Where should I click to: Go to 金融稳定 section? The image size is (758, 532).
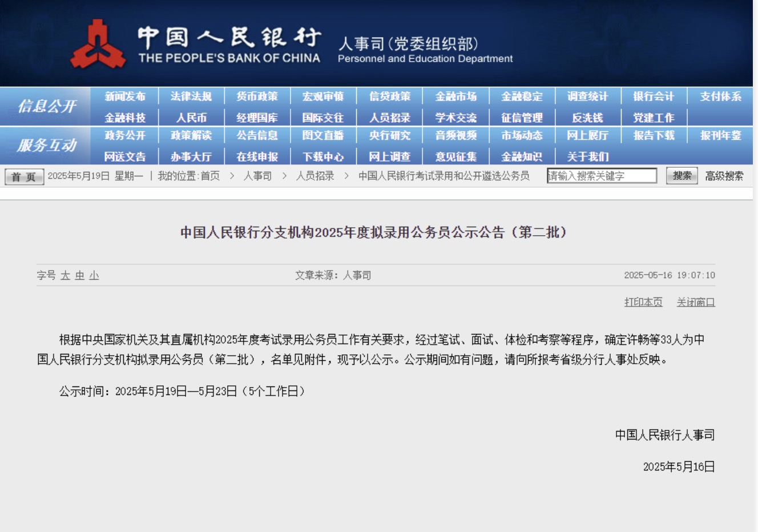522,96
